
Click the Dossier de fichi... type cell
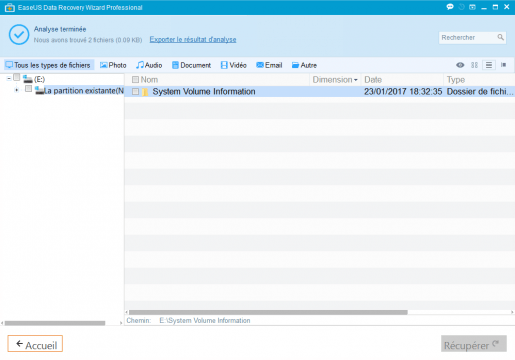[x=480, y=92]
